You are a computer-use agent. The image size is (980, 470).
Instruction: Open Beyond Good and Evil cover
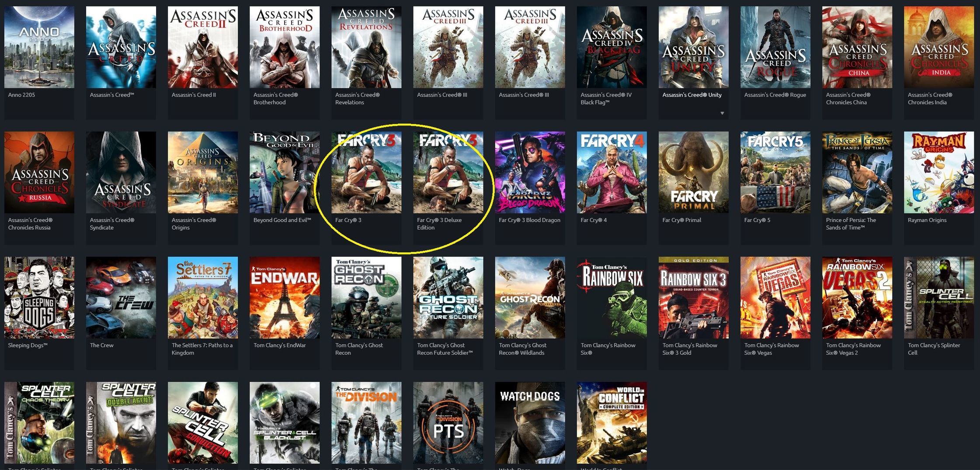[x=285, y=173]
